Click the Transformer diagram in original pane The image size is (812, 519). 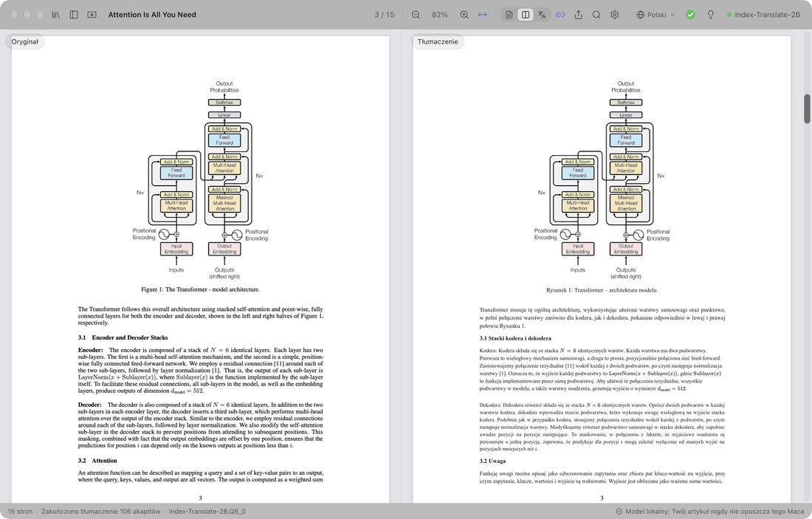pyautogui.click(x=200, y=179)
